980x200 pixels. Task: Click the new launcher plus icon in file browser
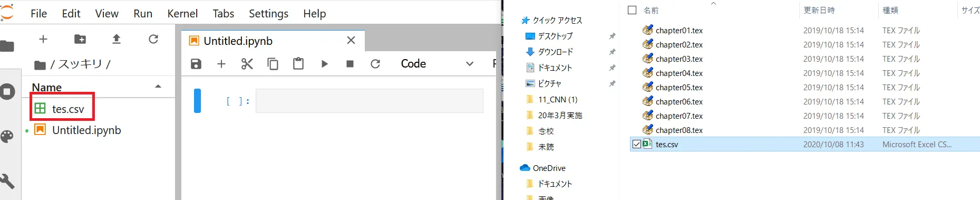click(43, 39)
